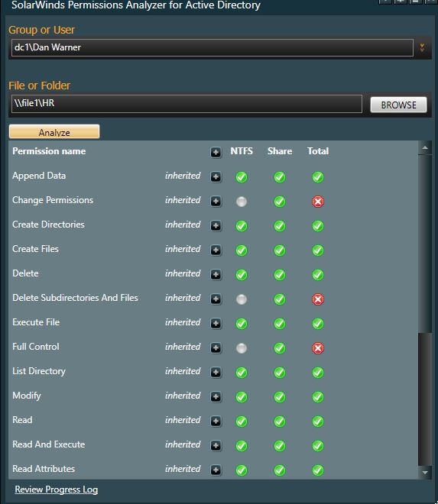The height and width of the screenshot is (504, 438).
Task: Click the Share check for Execute File
Action: coord(280,324)
